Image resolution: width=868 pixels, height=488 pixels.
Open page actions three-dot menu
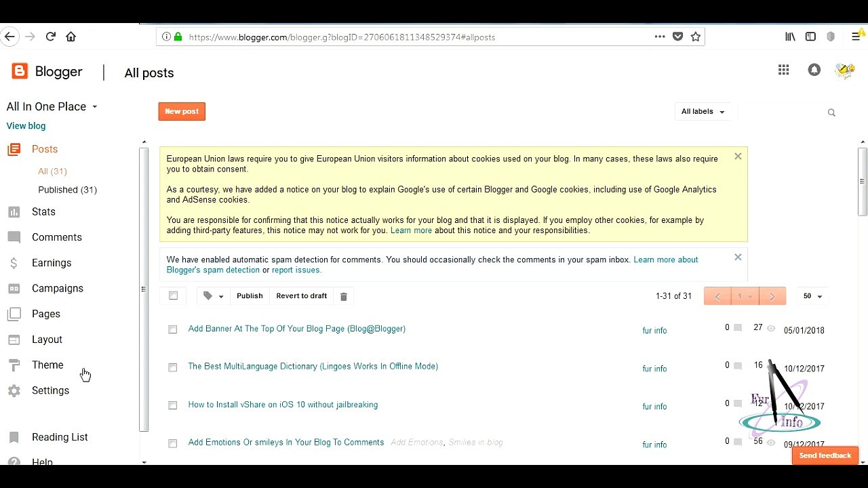pyautogui.click(x=660, y=37)
